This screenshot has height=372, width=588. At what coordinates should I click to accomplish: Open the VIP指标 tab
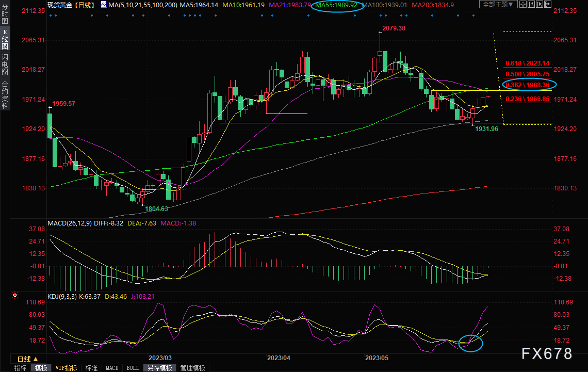(67, 368)
